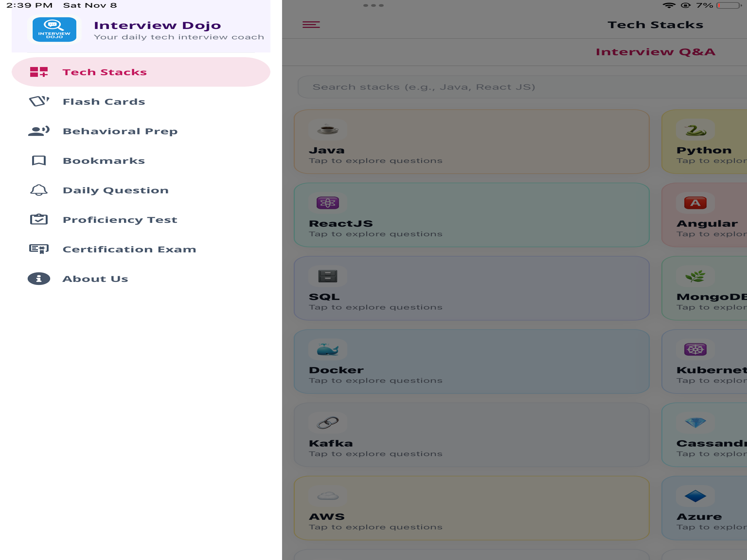Tap the Wi-Fi status icon

pyautogui.click(x=669, y=5)
